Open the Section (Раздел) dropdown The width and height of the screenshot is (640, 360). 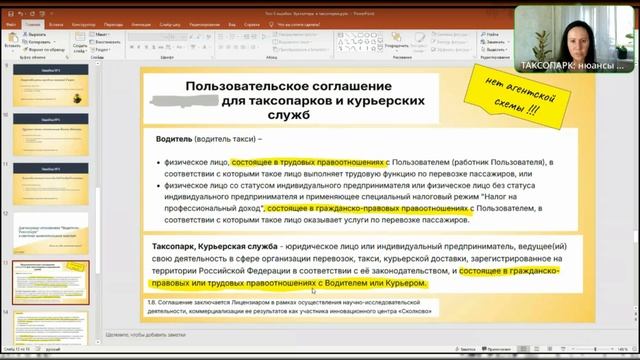[x=100, y=50]
